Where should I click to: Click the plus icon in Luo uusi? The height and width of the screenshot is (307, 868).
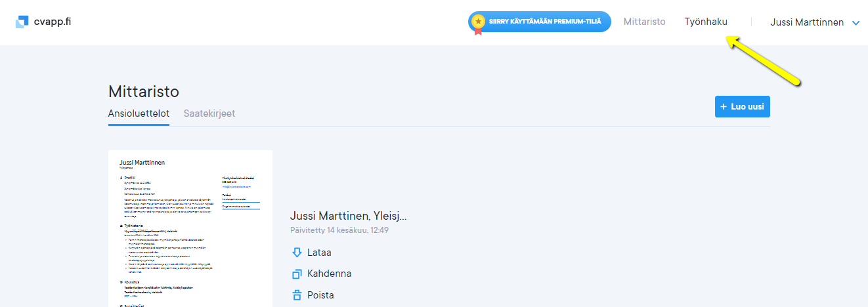pos(724,107)
